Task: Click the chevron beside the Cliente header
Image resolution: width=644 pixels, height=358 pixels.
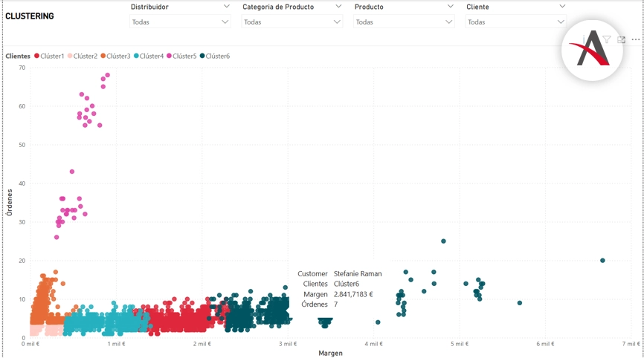Action: point(562,6)
